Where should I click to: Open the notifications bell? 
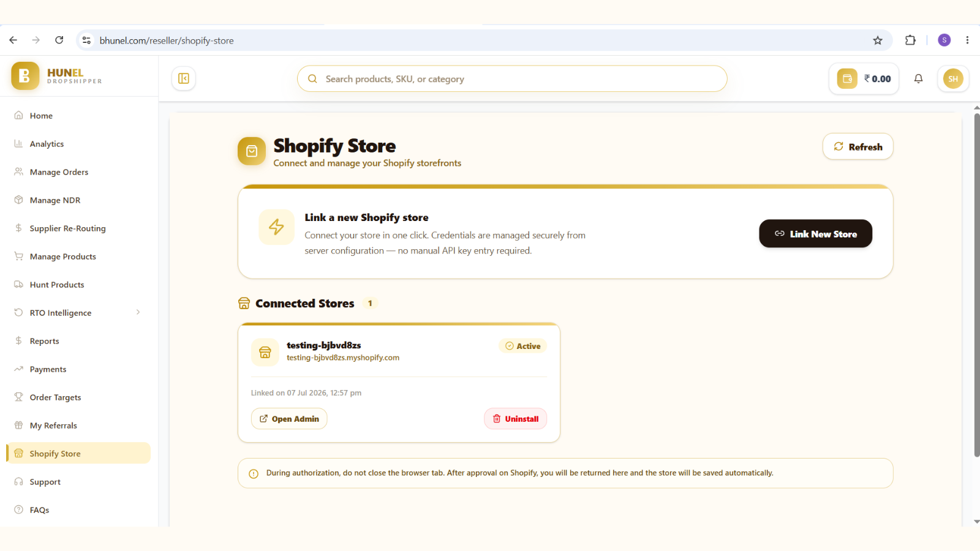918,78
